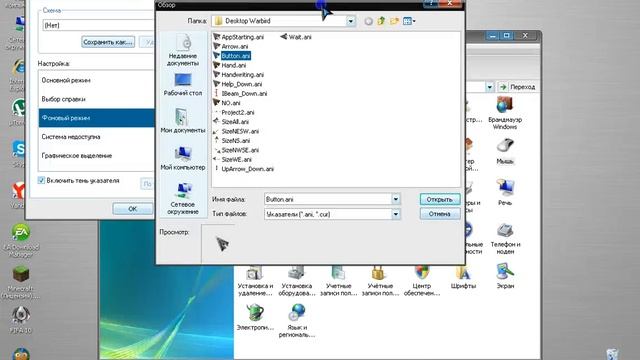
Task: Select Основной режим pointer entry
Action: pyautogui.click(x=96, y=80)
